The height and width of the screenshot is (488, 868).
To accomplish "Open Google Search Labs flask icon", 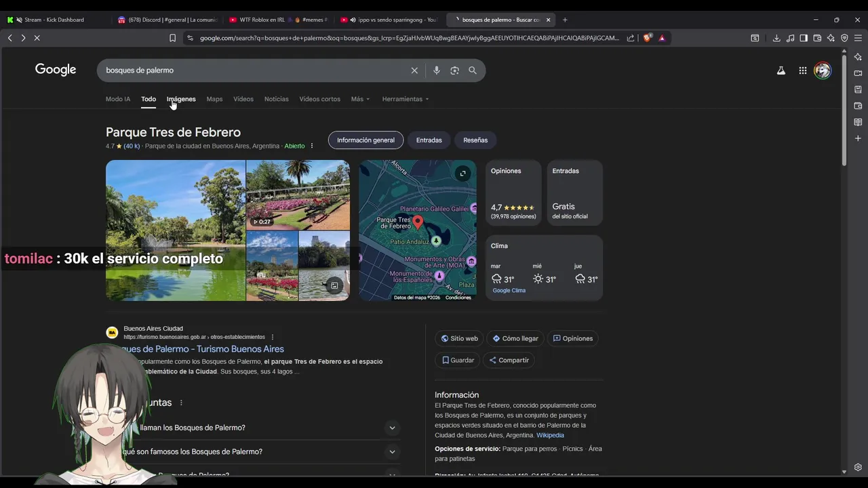I will [781, 70].
